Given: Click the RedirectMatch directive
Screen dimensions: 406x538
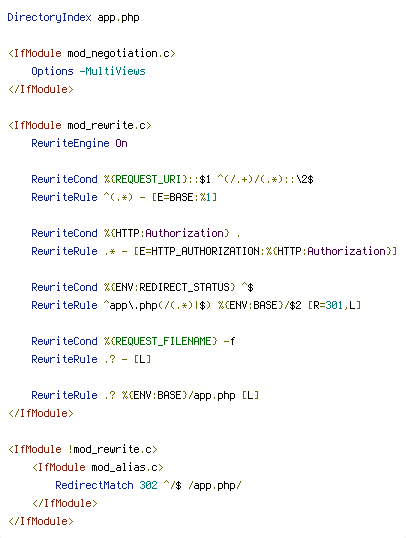Looking at the screenshot, I should 94,485.
